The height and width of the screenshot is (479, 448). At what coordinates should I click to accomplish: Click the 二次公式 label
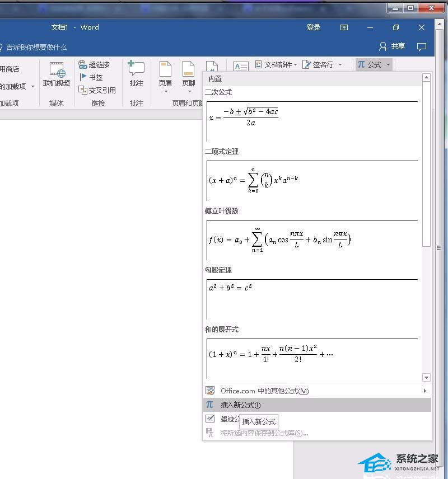coord(218,92)
